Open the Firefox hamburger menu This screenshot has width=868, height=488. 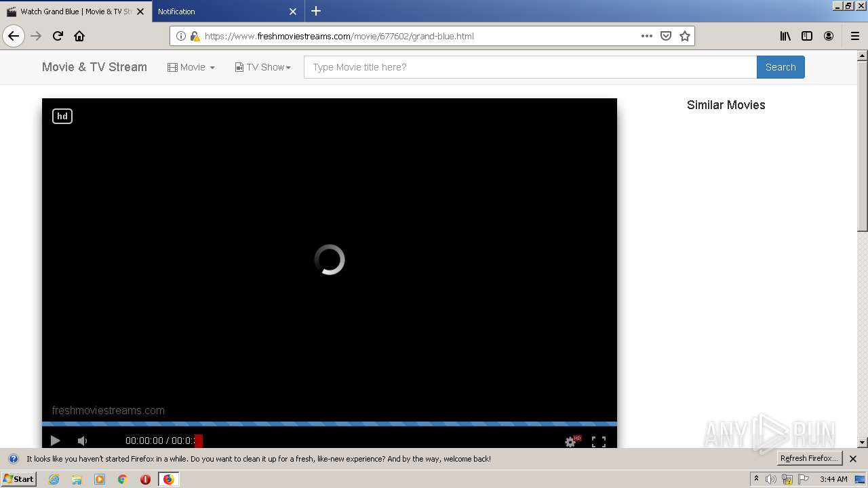[x=854, y=36]
